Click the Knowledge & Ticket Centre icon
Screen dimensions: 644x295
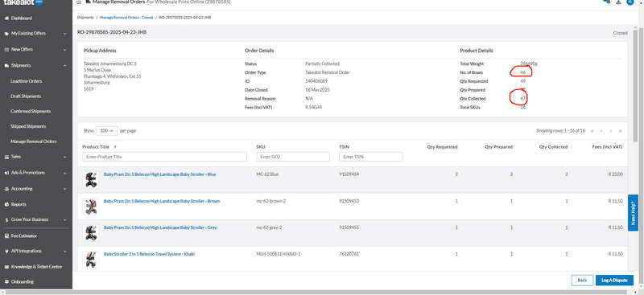(x=6, y=267)
